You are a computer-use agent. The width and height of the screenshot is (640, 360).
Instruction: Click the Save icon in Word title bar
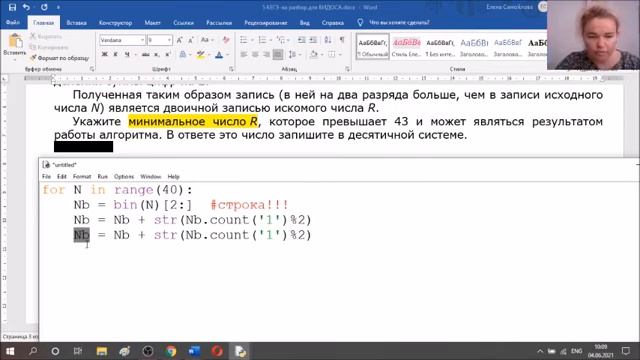point(12,7)
